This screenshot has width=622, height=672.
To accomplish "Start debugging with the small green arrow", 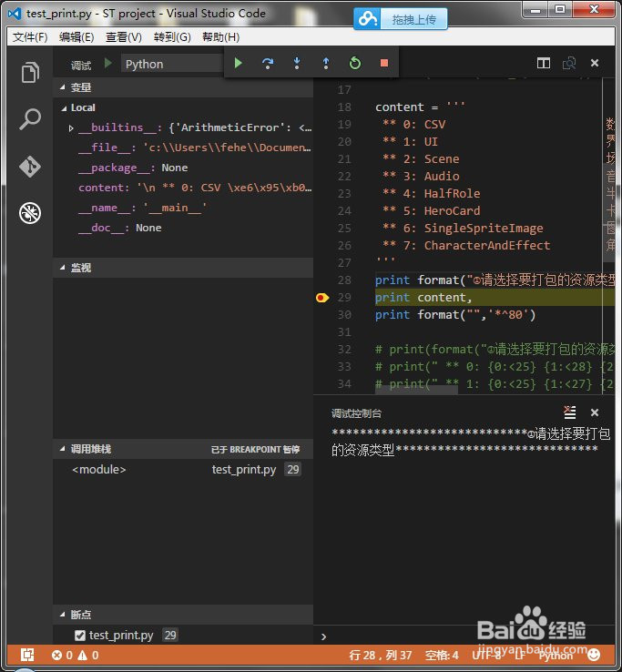I will click(x=108, y=64).
